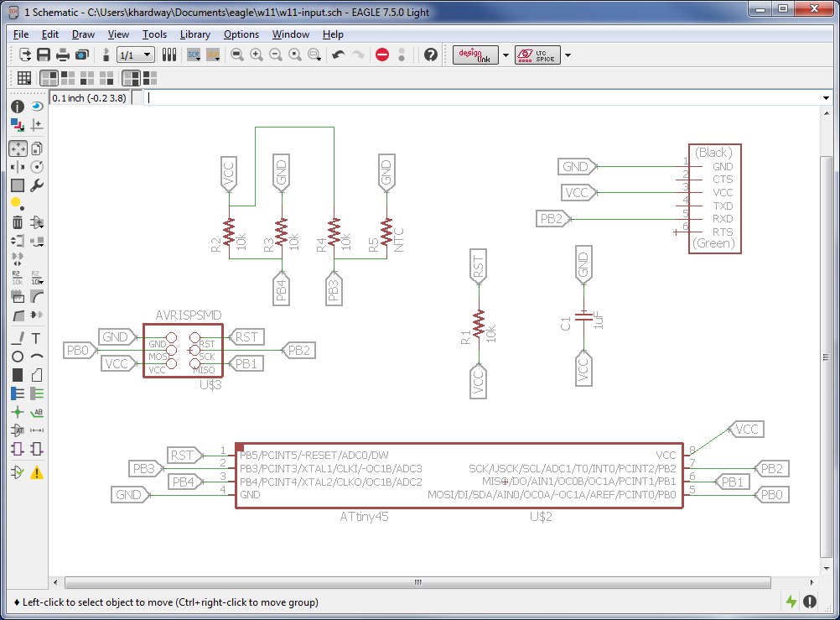The width and height of the screenshot is (840, 620).
Task: Click the Undo arrow
Action: click(x=338, y=55)
